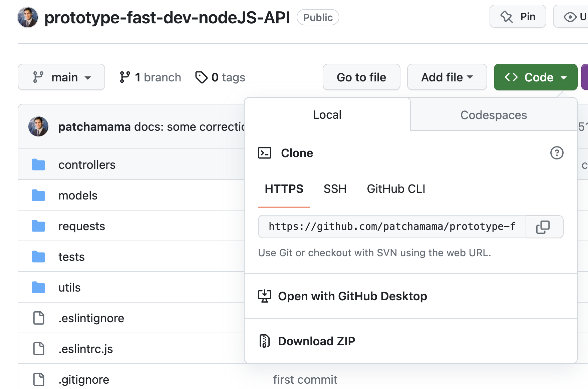This screenshot has width=588, height=389.
Task: Click the repository owner avatar beside the title
Action: point(28,17)
